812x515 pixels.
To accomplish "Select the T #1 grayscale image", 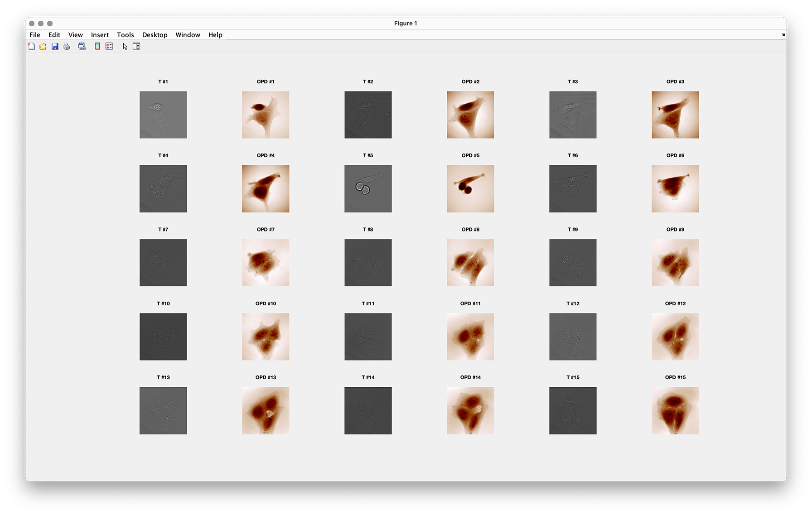I will 163,115.
